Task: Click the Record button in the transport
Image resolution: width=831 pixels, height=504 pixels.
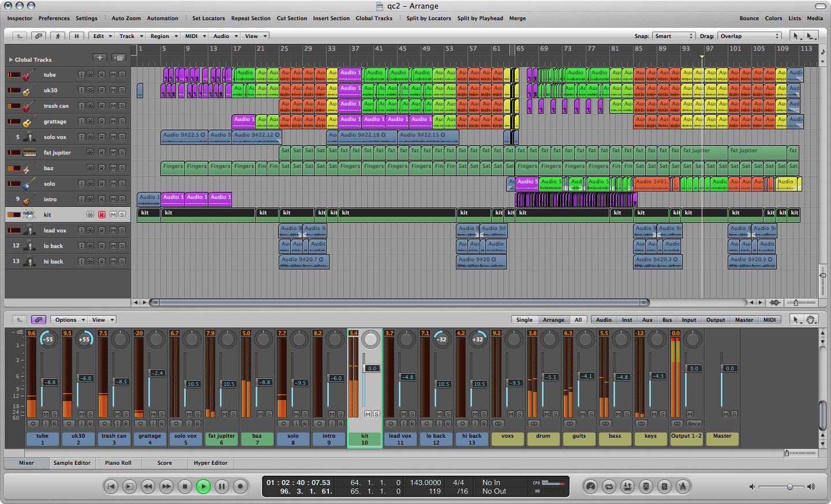Action: coord(240,487)
